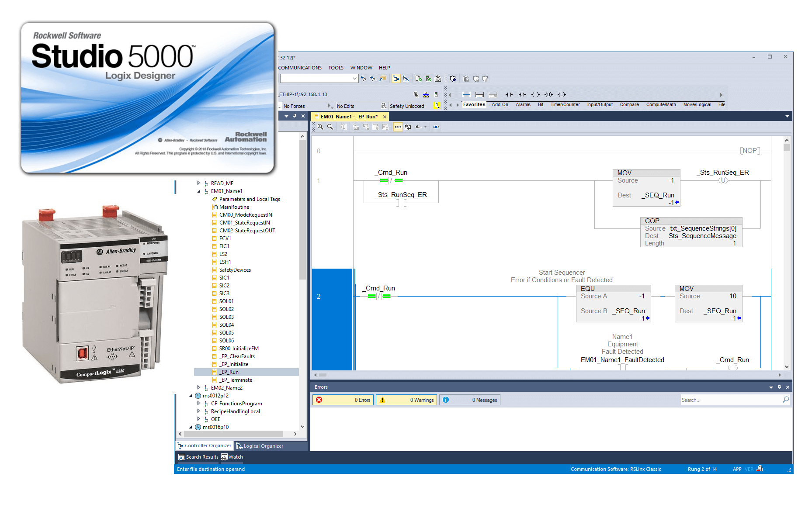Open the TOOLS menu
The height and width of the screenshot is (532, 805).
(x=335, y=68)
